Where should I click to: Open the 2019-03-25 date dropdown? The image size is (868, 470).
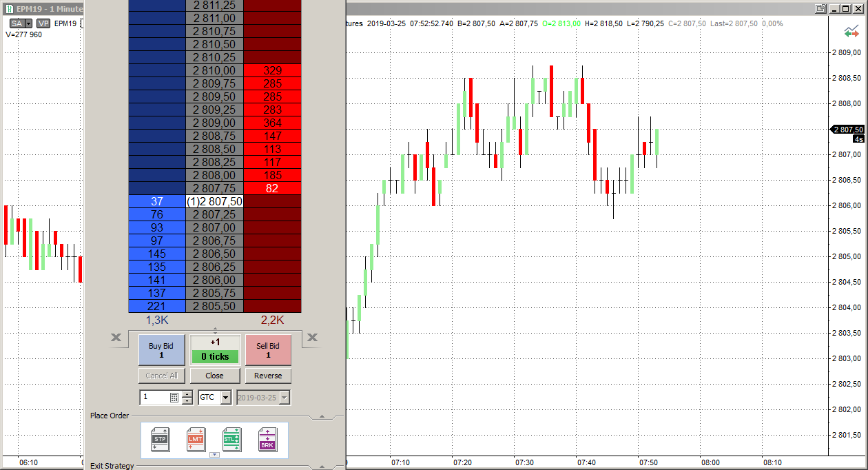point(285,398)
